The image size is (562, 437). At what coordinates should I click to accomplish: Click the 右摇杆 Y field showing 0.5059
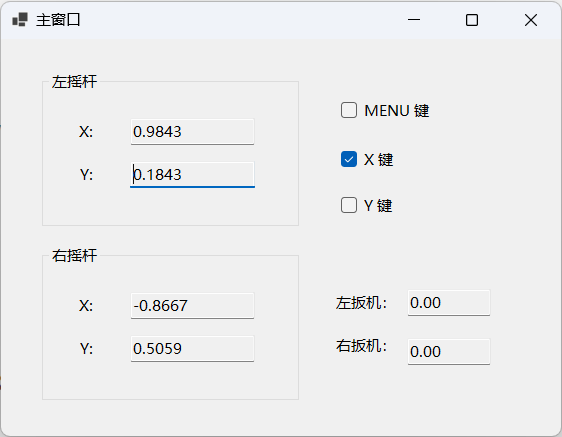192,348
